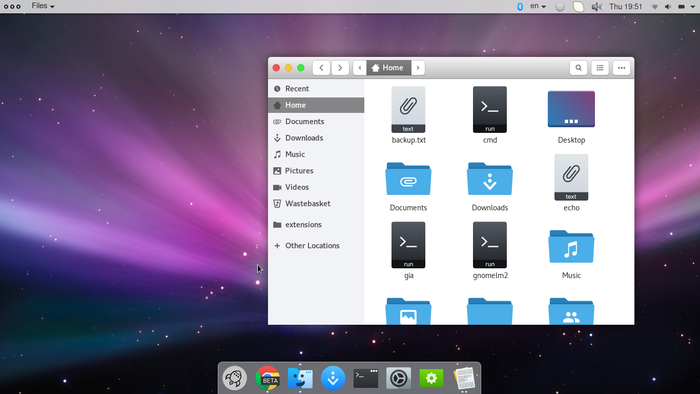Open the search button in Files toolbar

pyautogui.click(x=578, y=68)
